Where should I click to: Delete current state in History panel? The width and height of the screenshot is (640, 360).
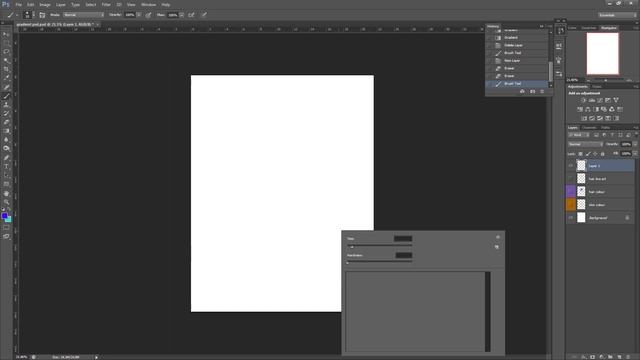[542, 91]
